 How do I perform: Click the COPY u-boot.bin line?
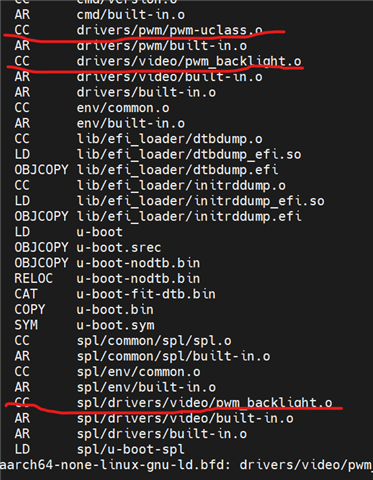84,310
